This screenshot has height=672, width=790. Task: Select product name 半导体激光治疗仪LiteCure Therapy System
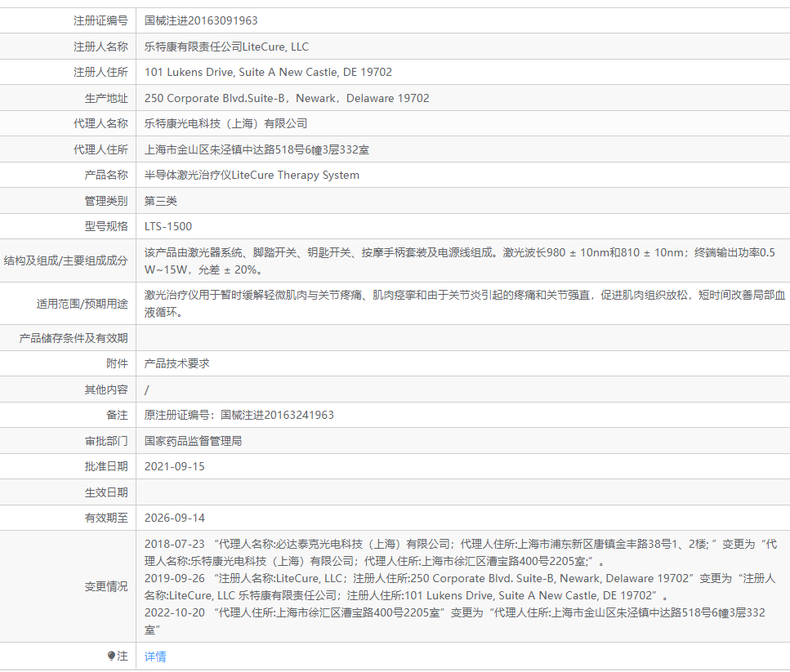point(252,176)
